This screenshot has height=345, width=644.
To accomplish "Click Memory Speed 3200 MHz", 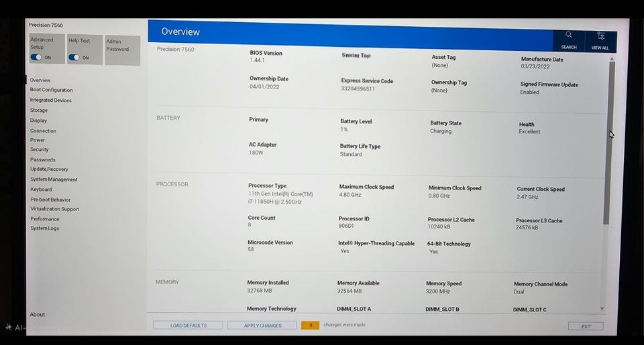I will pos(438,291).
